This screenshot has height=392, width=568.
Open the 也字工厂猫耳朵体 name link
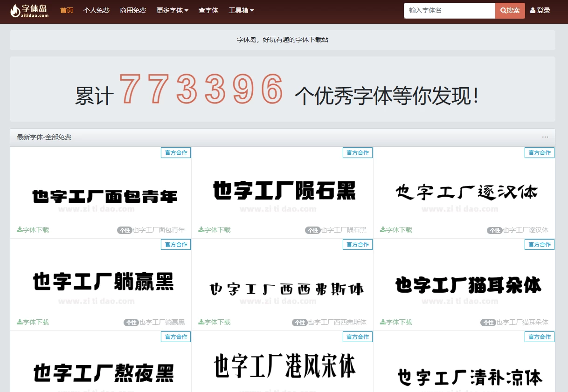pos(522,322)
